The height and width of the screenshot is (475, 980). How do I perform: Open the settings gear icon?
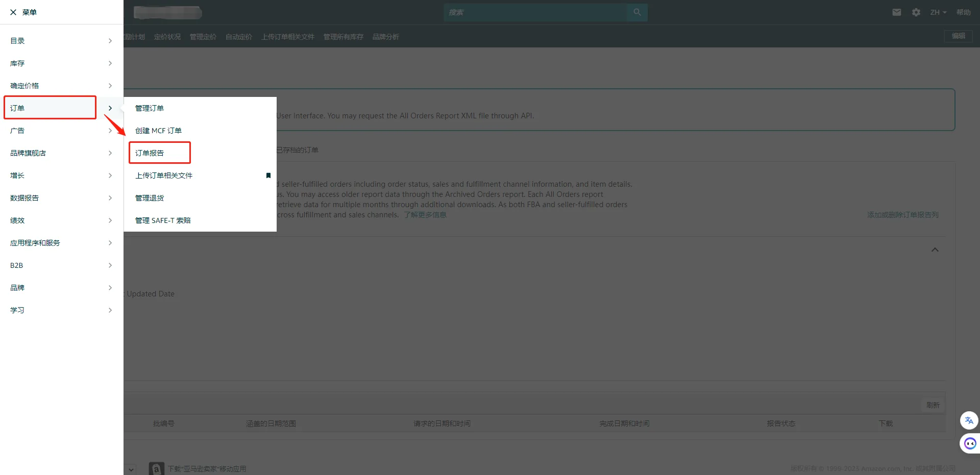[x=916, y=12]
